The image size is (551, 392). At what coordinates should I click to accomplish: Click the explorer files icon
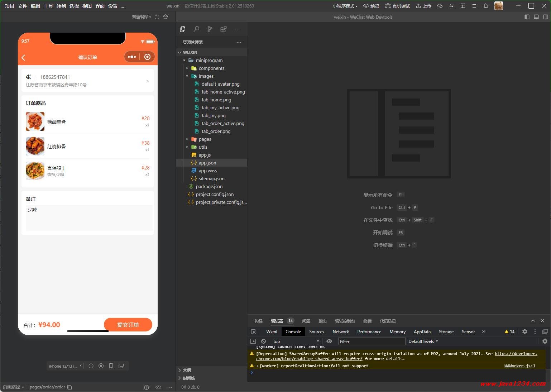click(x=183, y=29)
